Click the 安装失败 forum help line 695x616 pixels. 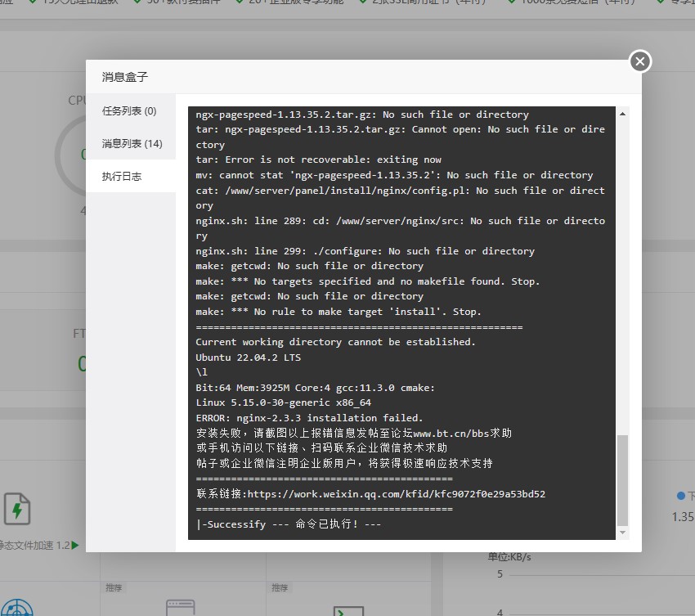[354, 433]
